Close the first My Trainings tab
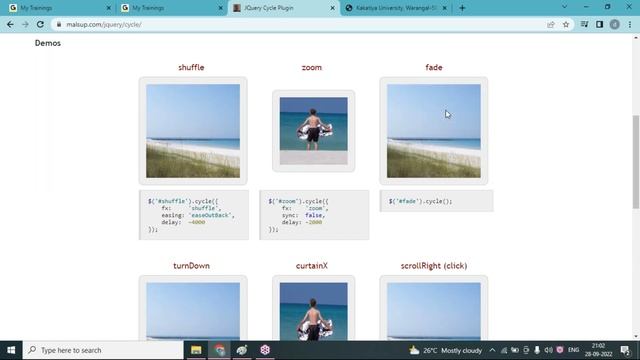This screenshot has height=360, width=640. [x=109, y=8]
